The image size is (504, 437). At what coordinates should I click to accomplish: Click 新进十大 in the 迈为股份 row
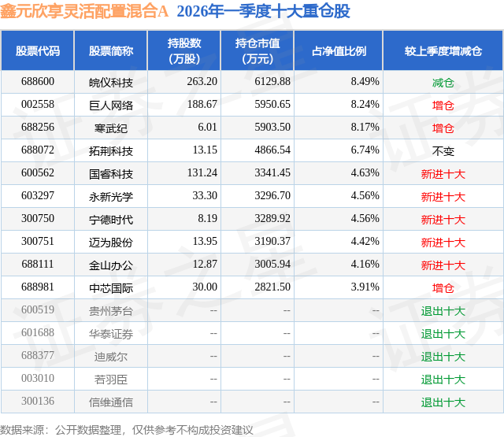point(443,243)
